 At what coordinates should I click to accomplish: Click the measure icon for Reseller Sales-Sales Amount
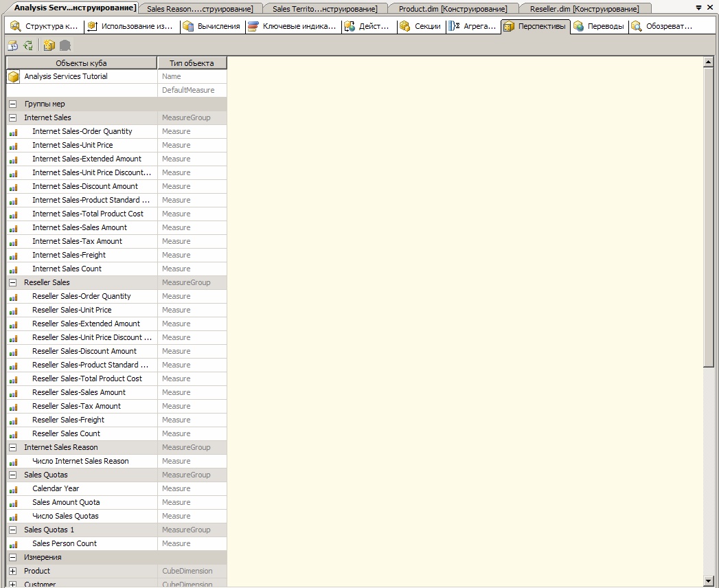pyautogui.click(x=14, y=394)
